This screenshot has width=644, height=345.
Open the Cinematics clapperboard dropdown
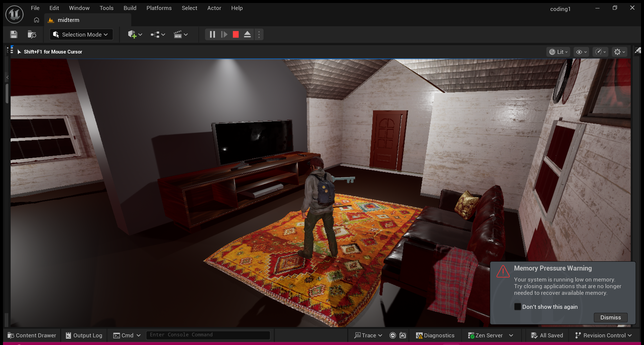coord(181,34)
